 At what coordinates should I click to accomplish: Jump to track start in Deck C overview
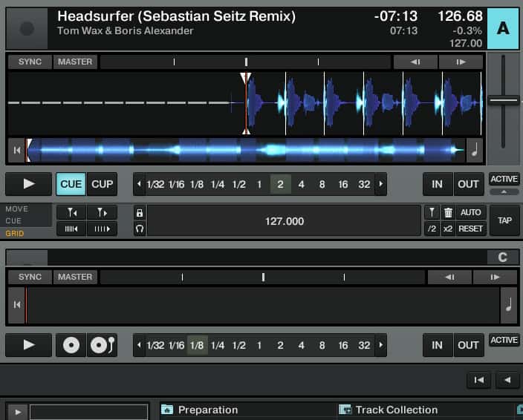[x=16, y=305]
